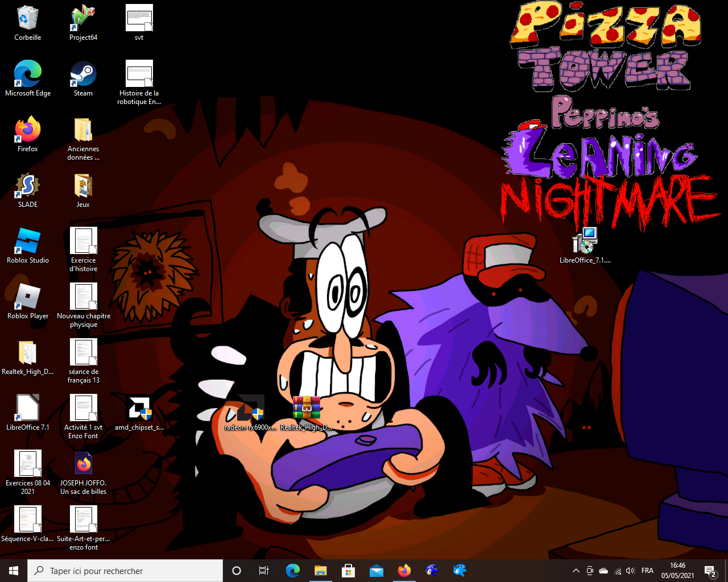Open the Jeux folder
This screenshot has height=582, width=728.
pos(83,190)
